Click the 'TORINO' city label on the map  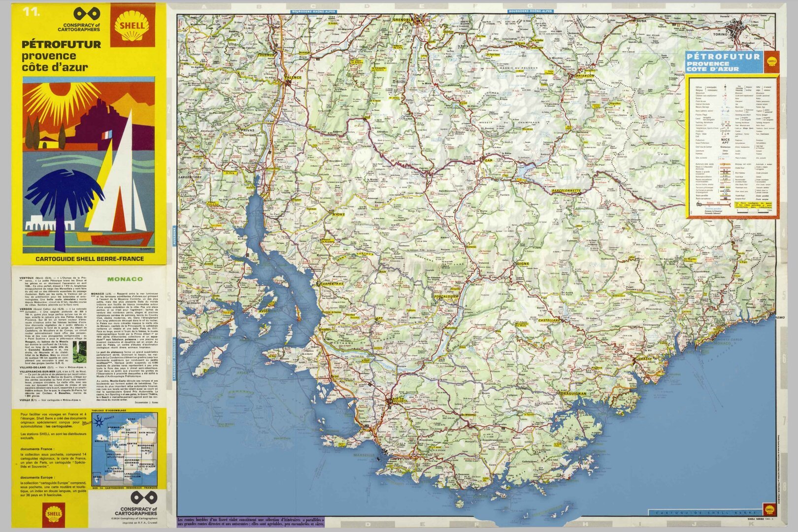point(720,34)
